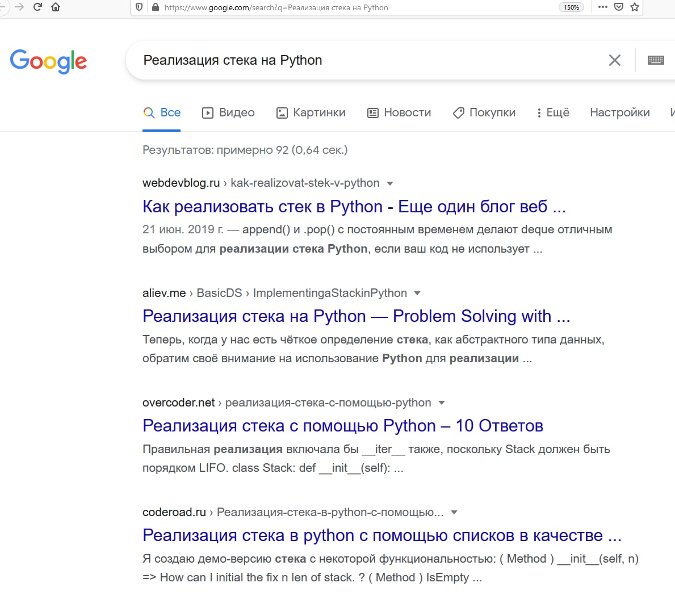Open page actions three-dot menu
675x616 pixels.
603,7
